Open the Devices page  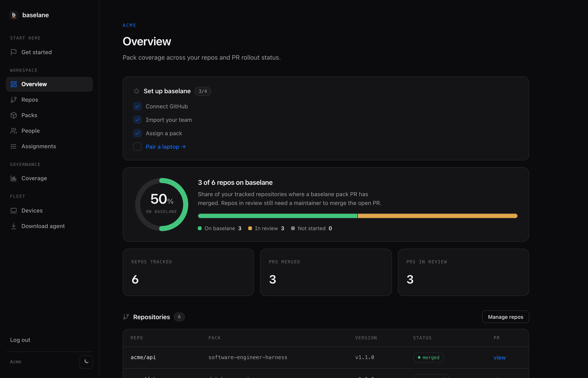(x=49, y=211)
